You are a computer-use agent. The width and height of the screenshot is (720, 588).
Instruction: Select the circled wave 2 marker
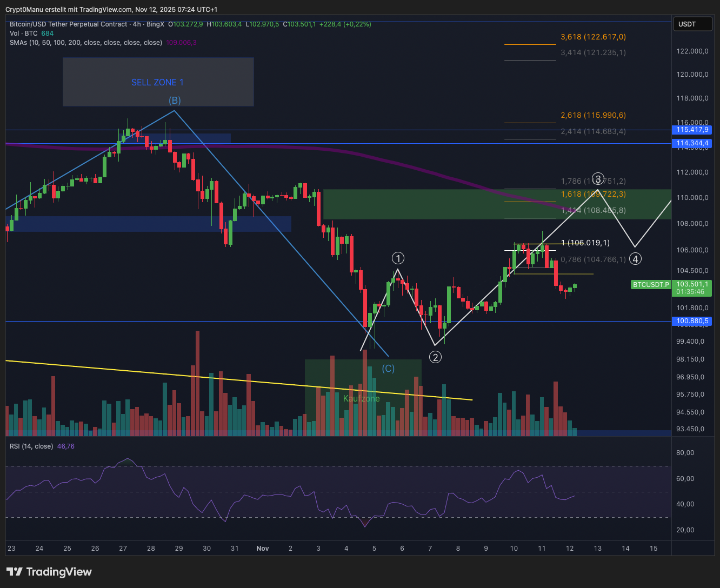pyautogui.click(x=435, y=357)
